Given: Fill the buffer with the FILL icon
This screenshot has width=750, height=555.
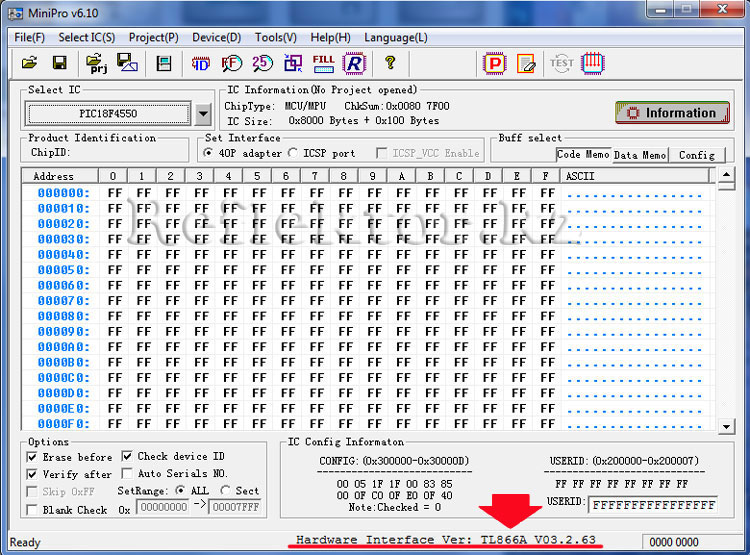Looking at the screenshot, I should coord(323,63).
